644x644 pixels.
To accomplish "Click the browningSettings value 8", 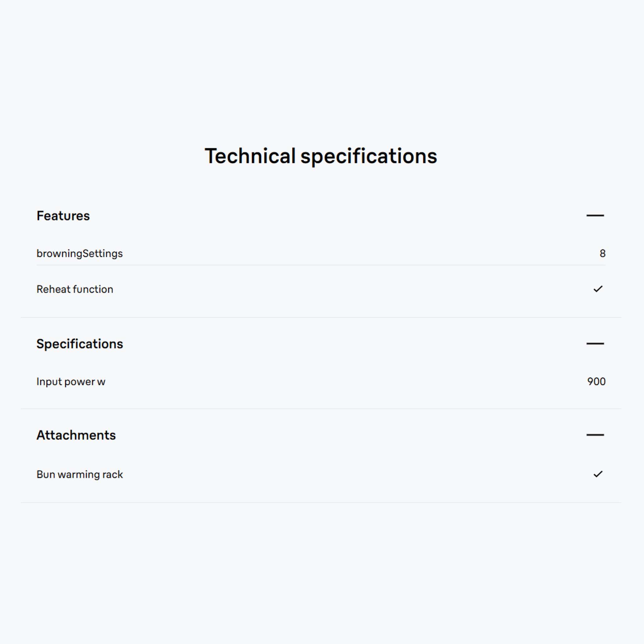I will (x=602, y=253).
